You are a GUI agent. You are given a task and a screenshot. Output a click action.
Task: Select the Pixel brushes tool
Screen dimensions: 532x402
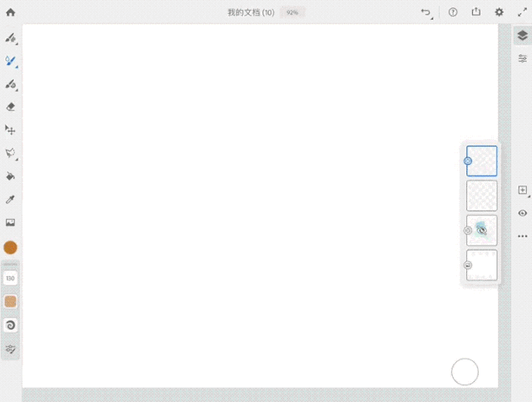click(11, 37)
